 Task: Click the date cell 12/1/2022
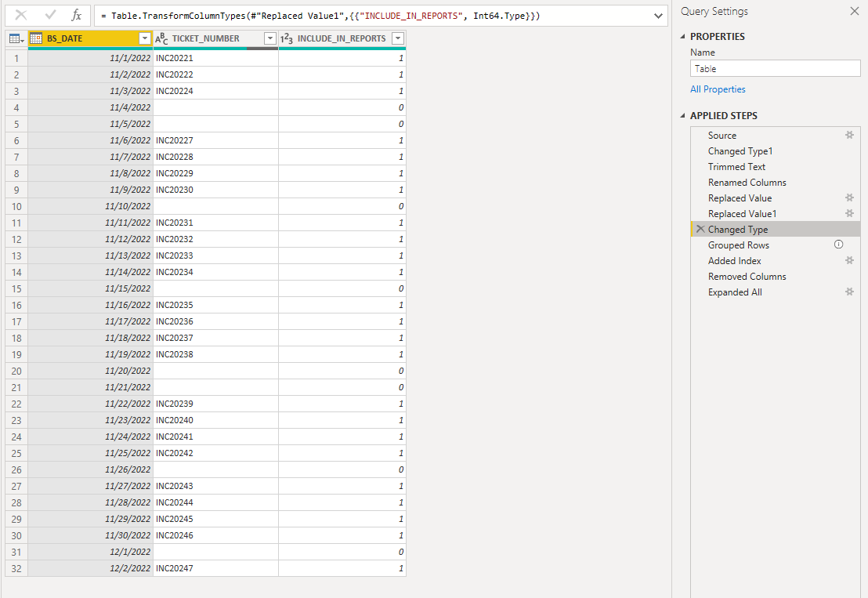pyautogui.click(x=91, y=552)
